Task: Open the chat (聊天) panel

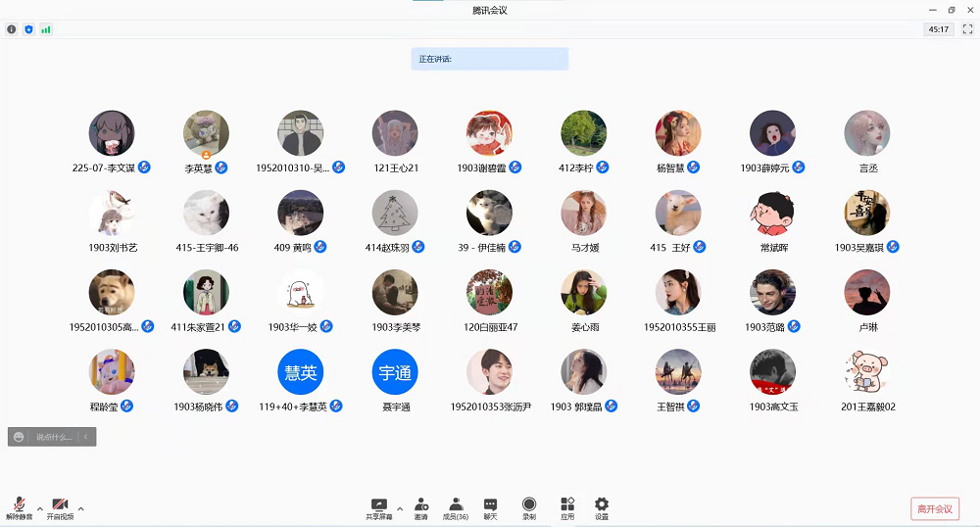Action: (x=490, y=506)
